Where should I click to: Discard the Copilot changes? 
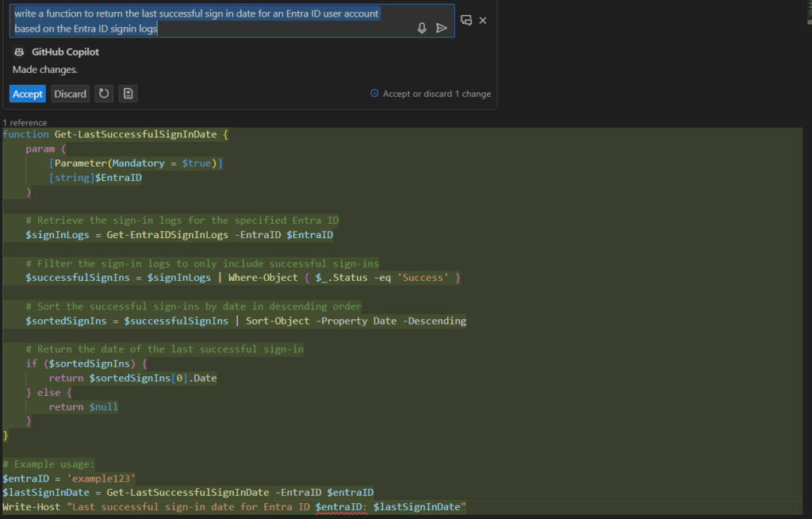click(x=70, y=94)
